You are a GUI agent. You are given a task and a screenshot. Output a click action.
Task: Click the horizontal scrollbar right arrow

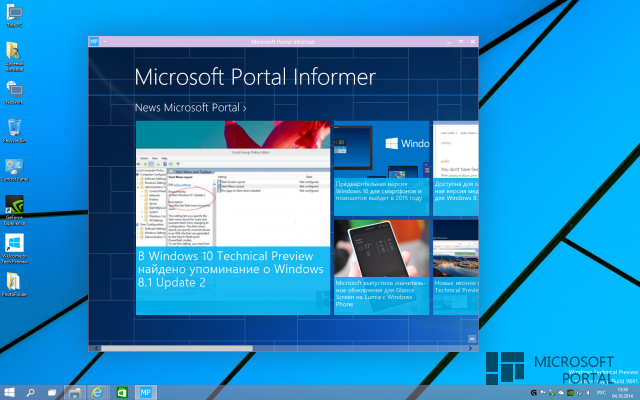(x=470, y=348)
